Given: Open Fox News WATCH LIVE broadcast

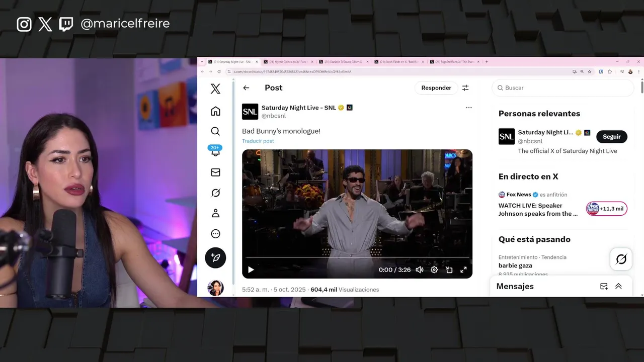Looking at the screenshot, I should point(538,210).
